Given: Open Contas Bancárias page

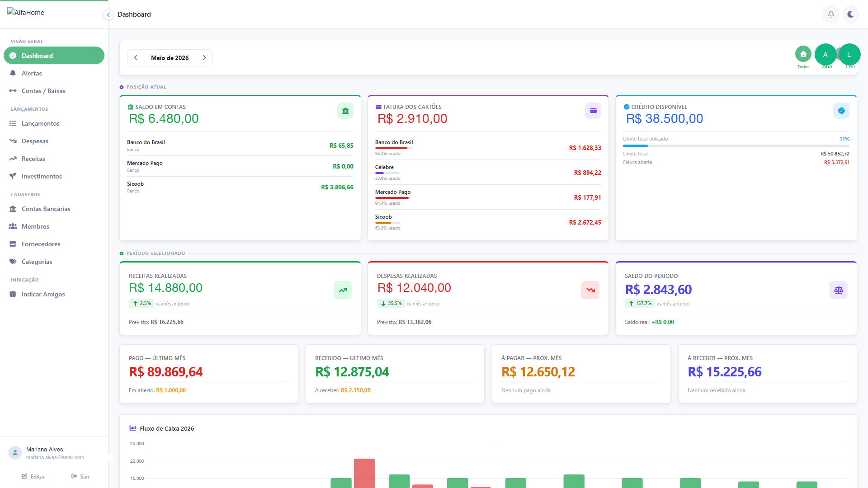Looking at the screenshot, I should (x=54, y=209).
